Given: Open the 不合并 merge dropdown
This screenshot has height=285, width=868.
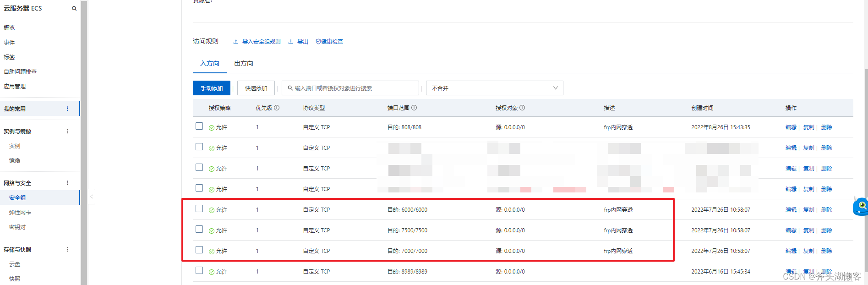Looking at the screenshot, I should point(495,88).
